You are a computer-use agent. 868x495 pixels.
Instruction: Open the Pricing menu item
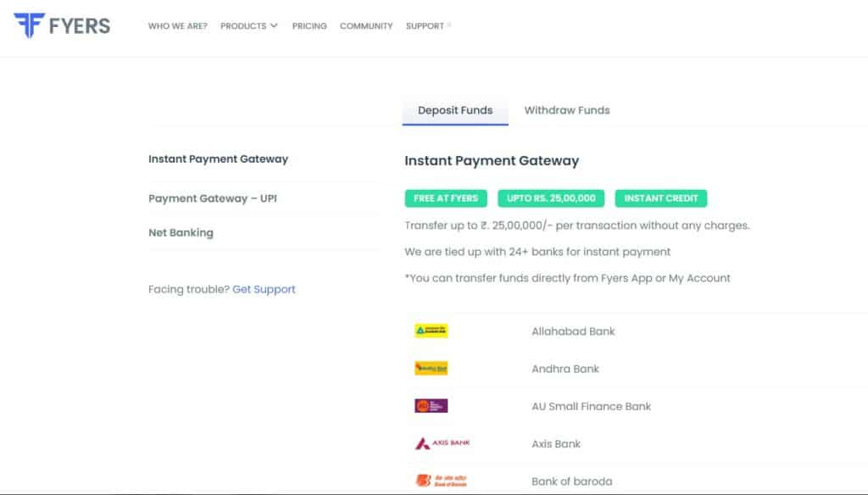point(309,26)
